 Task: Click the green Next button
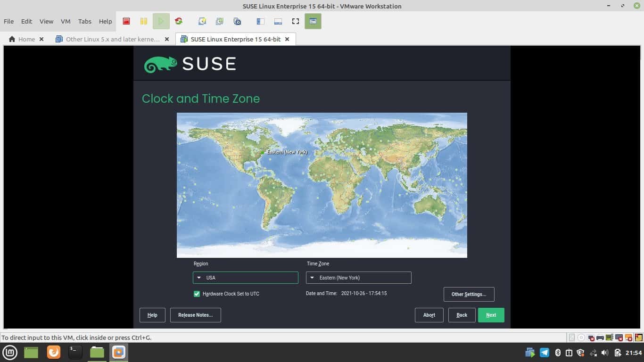pos(491,315)
